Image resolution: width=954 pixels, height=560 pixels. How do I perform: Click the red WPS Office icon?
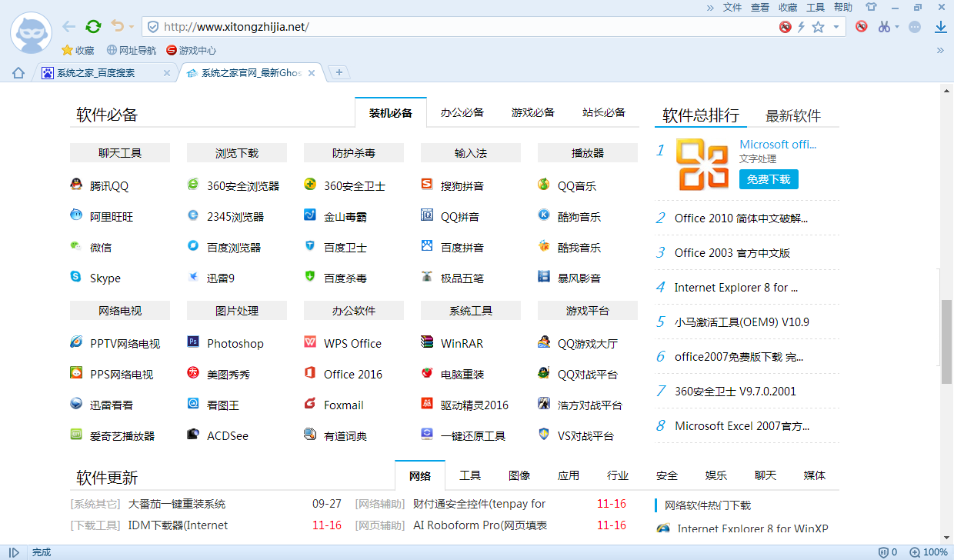coord(310,342)
